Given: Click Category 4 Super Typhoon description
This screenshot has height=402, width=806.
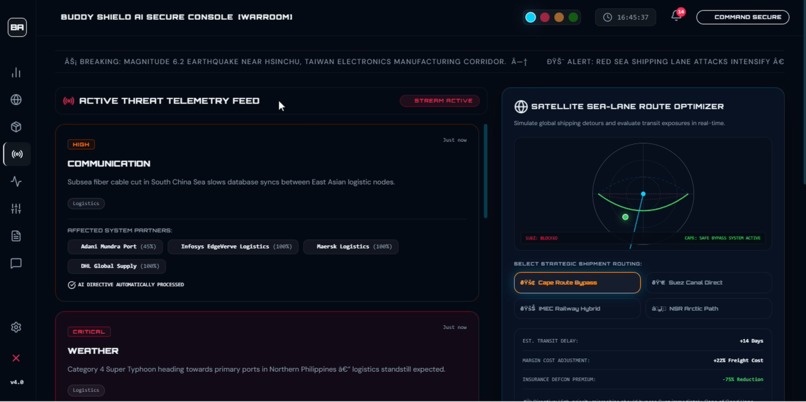Looking at the screenshot, I should [x=256, y=369].
